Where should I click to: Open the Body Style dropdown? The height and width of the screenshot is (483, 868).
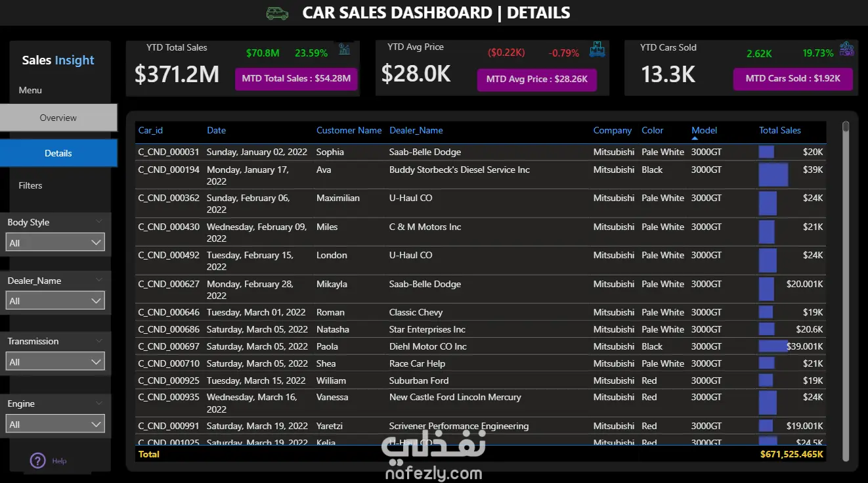55,243
